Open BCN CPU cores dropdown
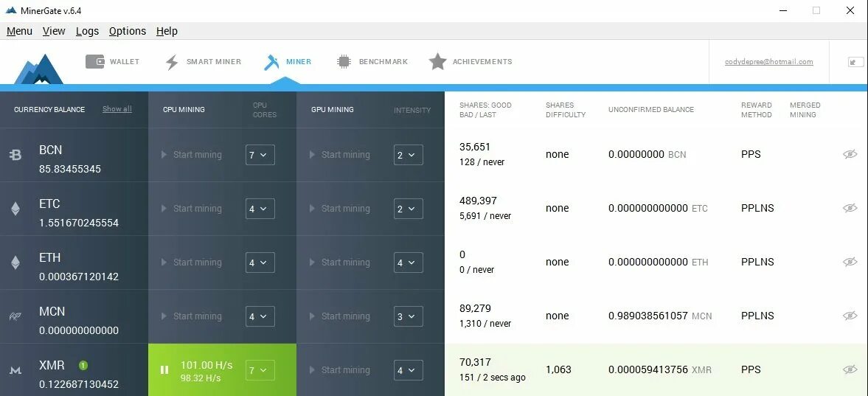The height and width of the screenshot is (396, 868). (260, 155)
